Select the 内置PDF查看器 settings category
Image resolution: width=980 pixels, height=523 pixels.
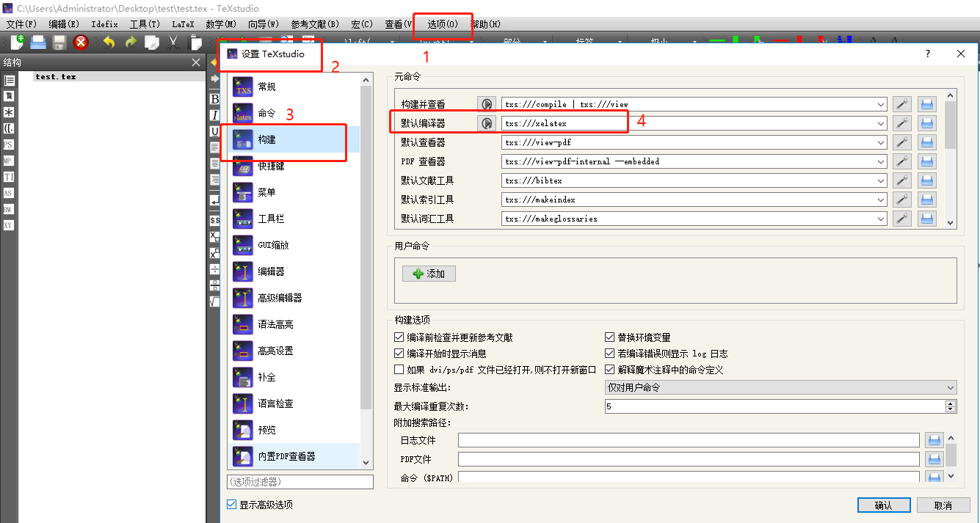294,456
